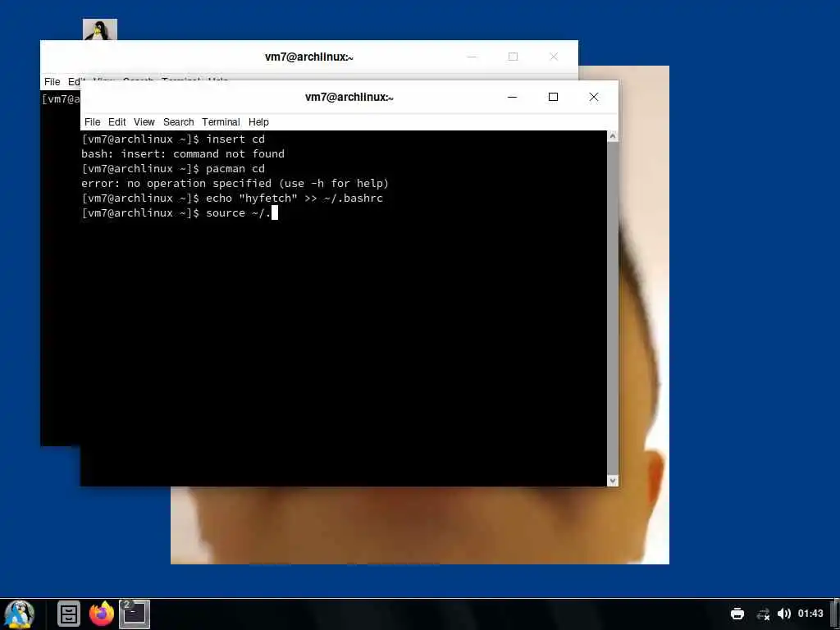Click the back window title bar text
840x630 pixels.
pyautogui.click(x=309, y=57)
